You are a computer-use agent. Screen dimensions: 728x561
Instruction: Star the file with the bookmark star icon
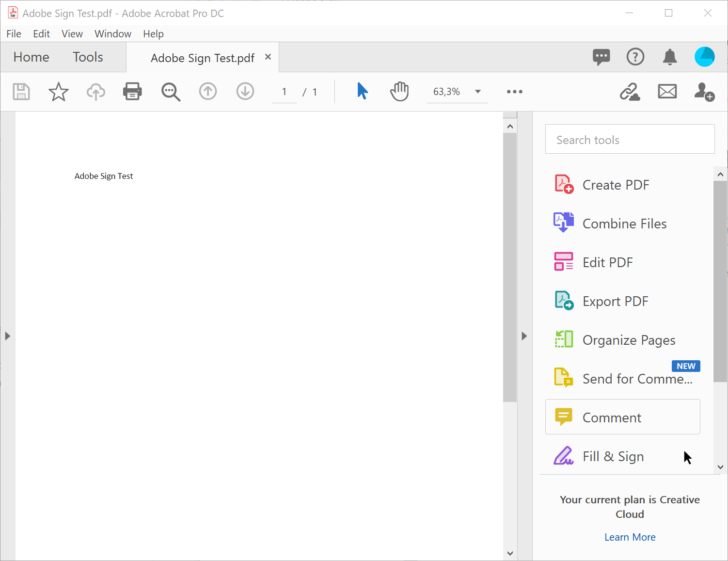point(59,92)
